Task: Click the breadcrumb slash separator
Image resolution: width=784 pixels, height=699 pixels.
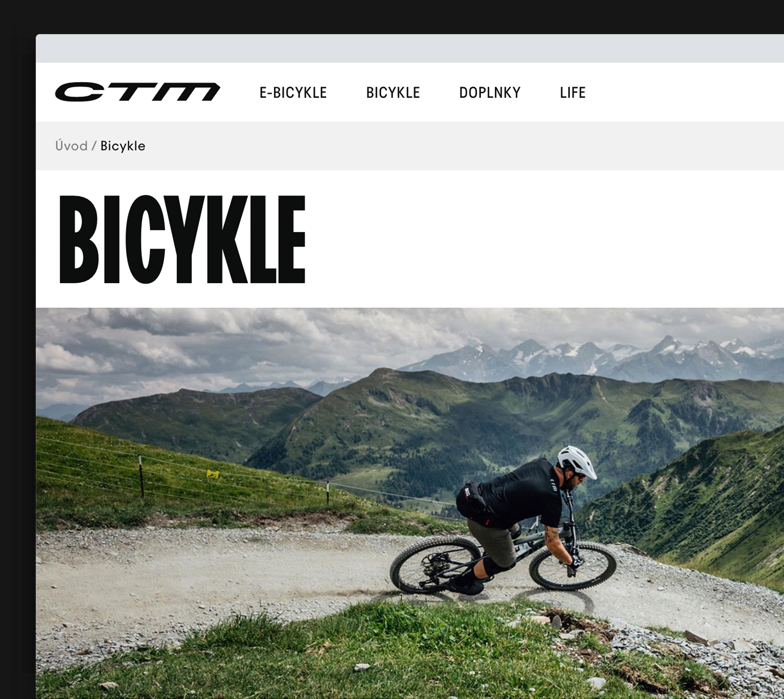Action: (x=94, y=146)
